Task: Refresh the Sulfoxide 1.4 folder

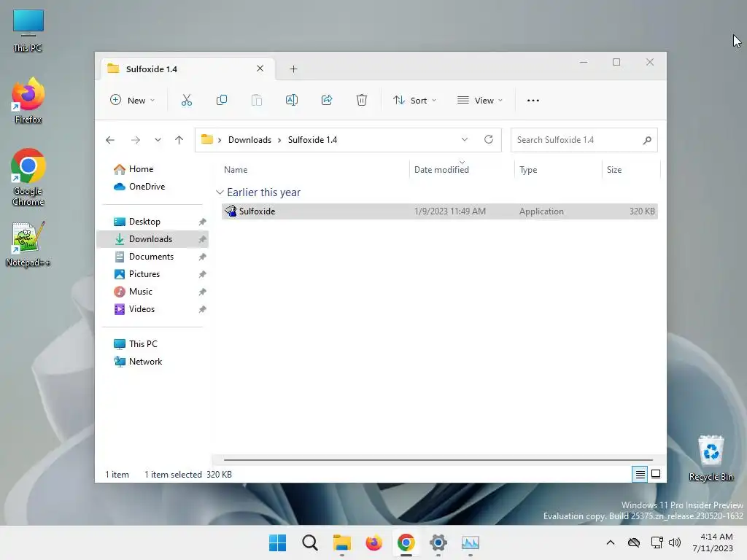Action: tap(489, 139)
